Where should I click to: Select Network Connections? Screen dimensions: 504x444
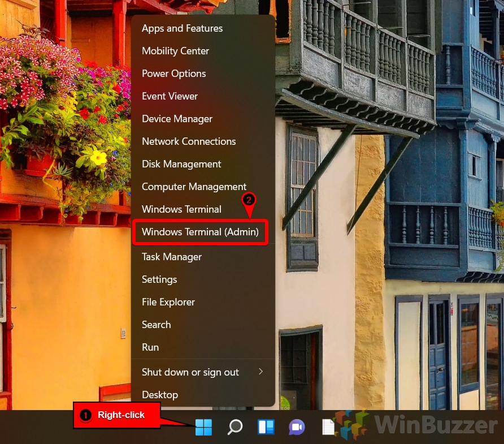click(189, 141)
